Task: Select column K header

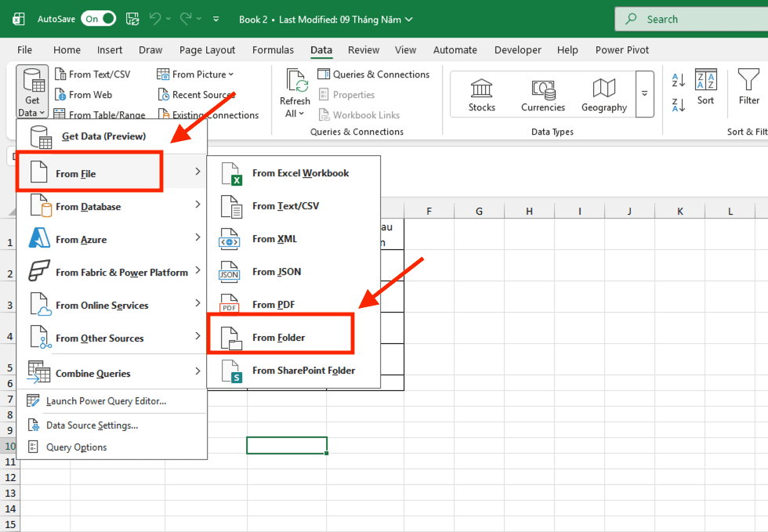Action: click(680, 211)
